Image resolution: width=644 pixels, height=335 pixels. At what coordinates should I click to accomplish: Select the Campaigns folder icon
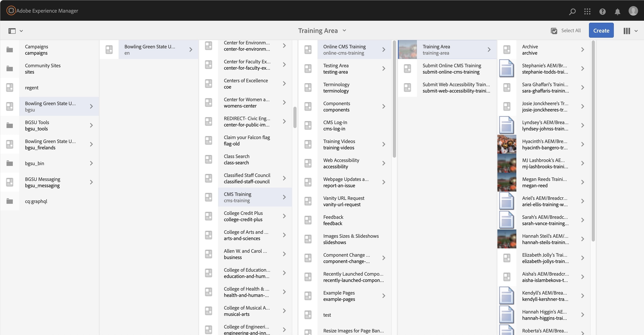click(10, 50)
